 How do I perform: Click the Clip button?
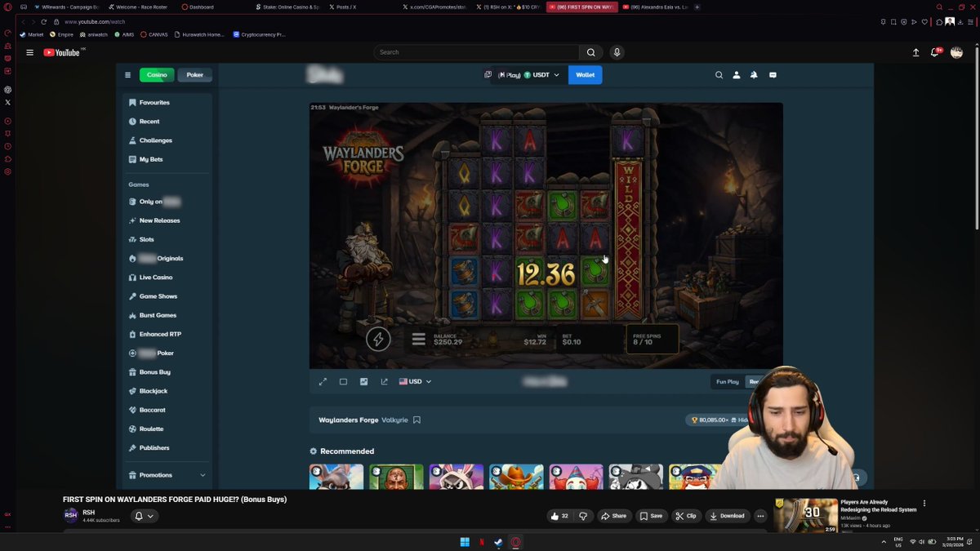686,516
